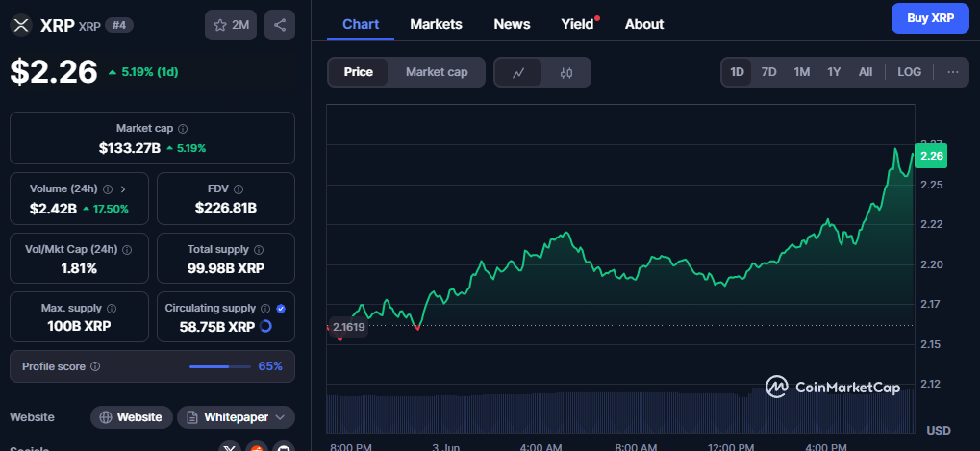The image size is (980, 451).
Task: Open the Chart tab
Action: coord(361,24)
